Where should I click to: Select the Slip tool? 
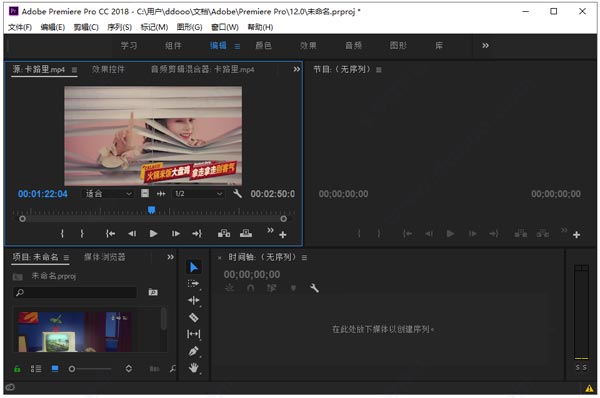point(194,334)
